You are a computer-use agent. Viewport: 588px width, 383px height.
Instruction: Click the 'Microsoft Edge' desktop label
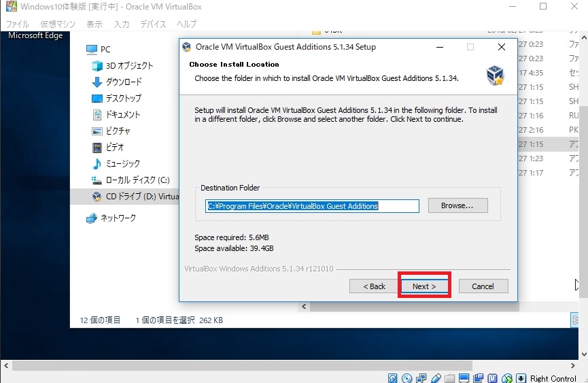(35, 35)
